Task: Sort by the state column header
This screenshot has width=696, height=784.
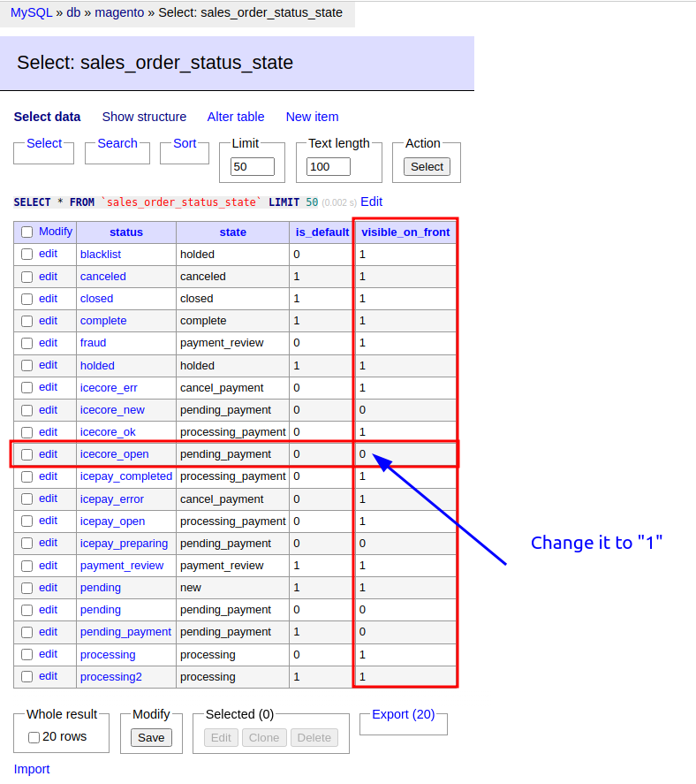Action: tap(233, 232)
